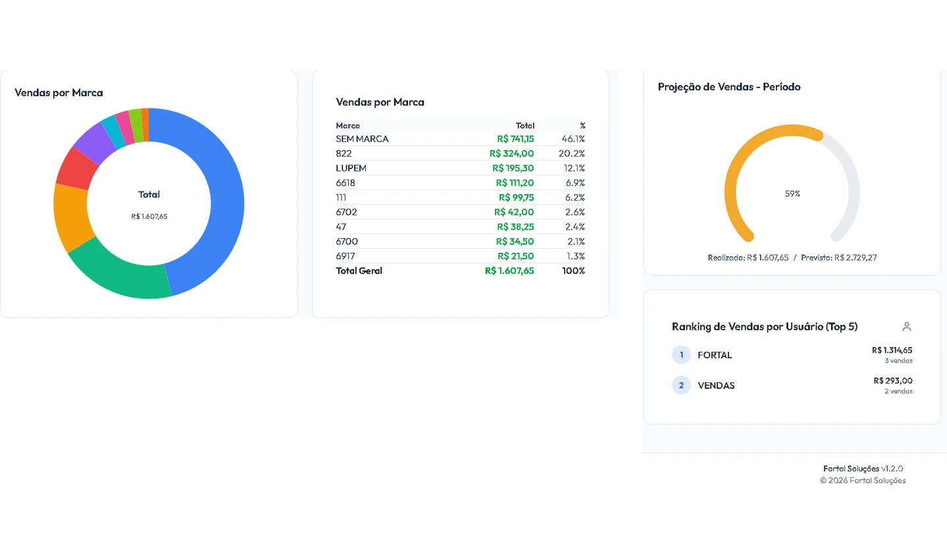Image resolution: width=947 pixels, height=560 pixels.
Task: Click the R$ 1.314,65 FORTAL amount
Action: [892, 350]
